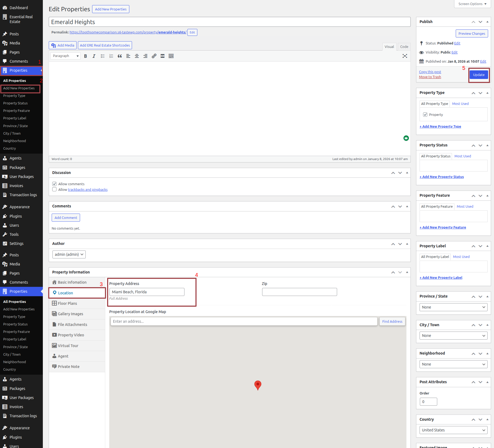Insert a bulleted list
Viewport: 494px width, 448px height.
[x=103, y=56]
